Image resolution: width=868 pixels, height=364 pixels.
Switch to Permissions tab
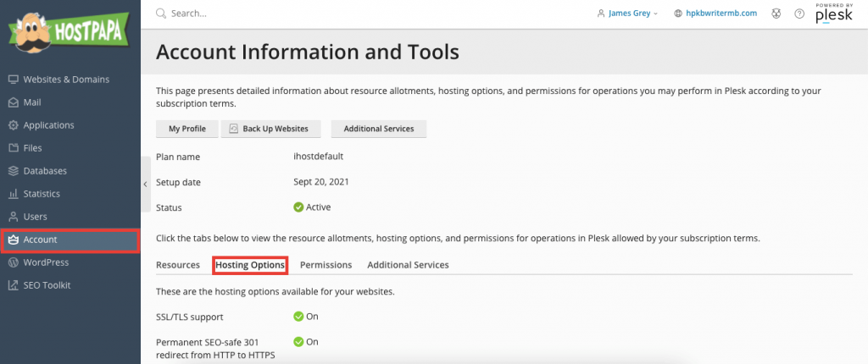tap(326, 265)
